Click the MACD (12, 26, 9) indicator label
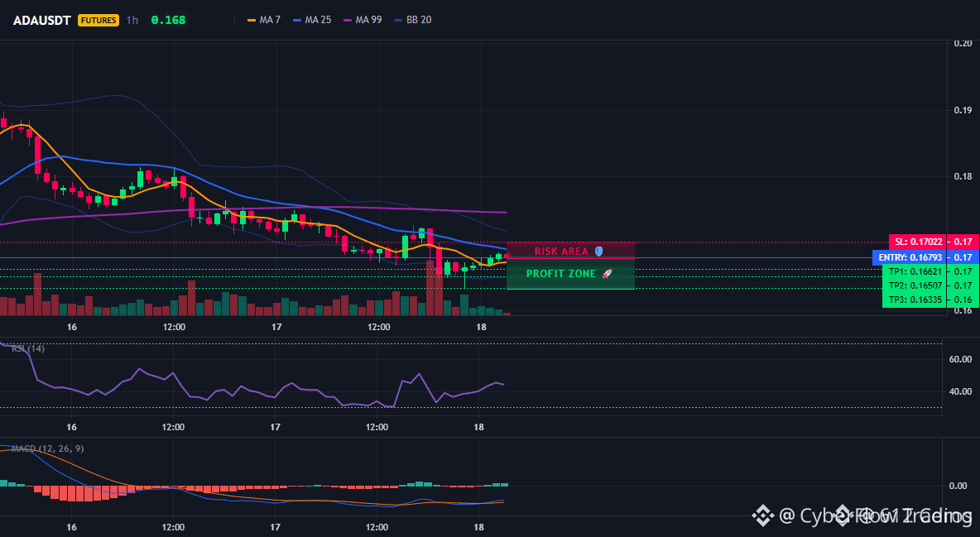The height and width of the screenshot is (537, 980). tap(47, 448)
